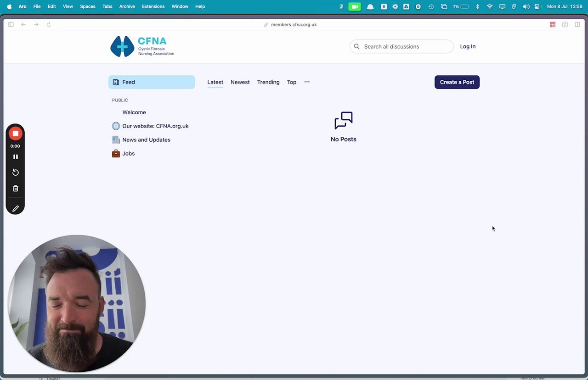The height and width of the screenshot is (380, 588).
Task: Open the Welcome space
Action: pos(134,112)
